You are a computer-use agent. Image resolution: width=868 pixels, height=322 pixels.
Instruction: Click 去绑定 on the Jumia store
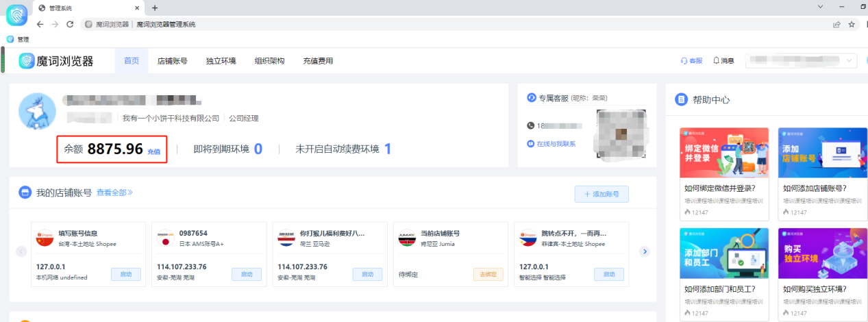click(488, 274)
